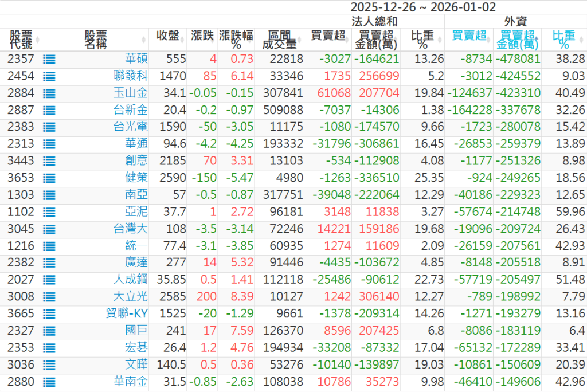The height and width of the screenshot is (392, 587).
Task: Open the list icon beside 聯發科
Action: click(49, 76)
